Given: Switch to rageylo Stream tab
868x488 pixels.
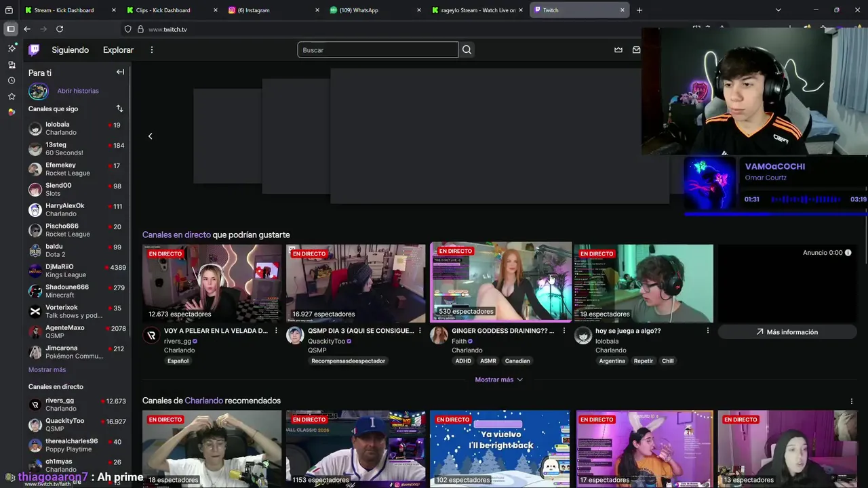Looking at the screenshot, I should (477, 10).
